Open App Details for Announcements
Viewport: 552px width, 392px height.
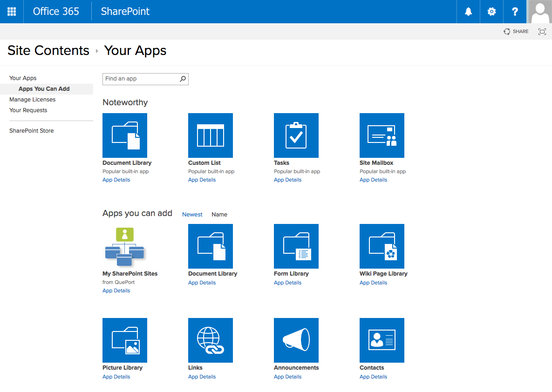(x=287, y=377)
